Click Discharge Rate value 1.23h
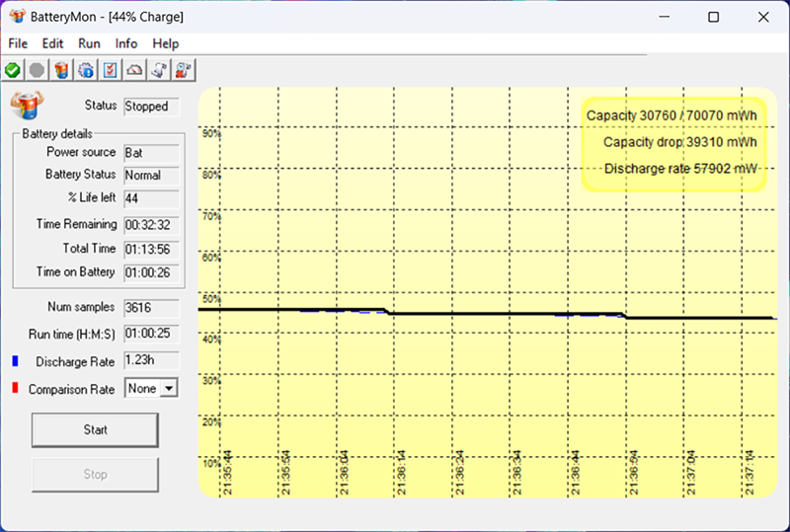 click(x=151, y=360)
